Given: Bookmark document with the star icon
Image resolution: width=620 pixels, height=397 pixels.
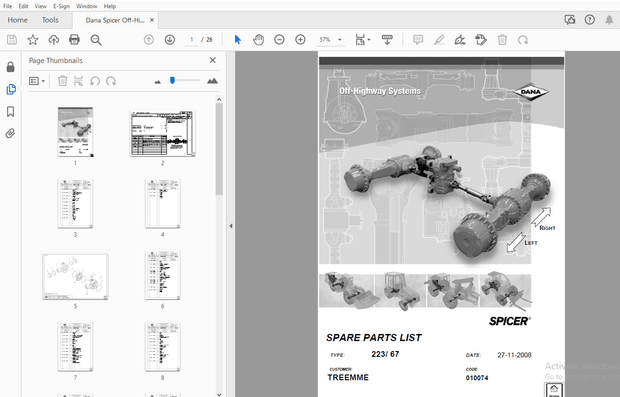Looking at the screenshot, I should 33,40.
